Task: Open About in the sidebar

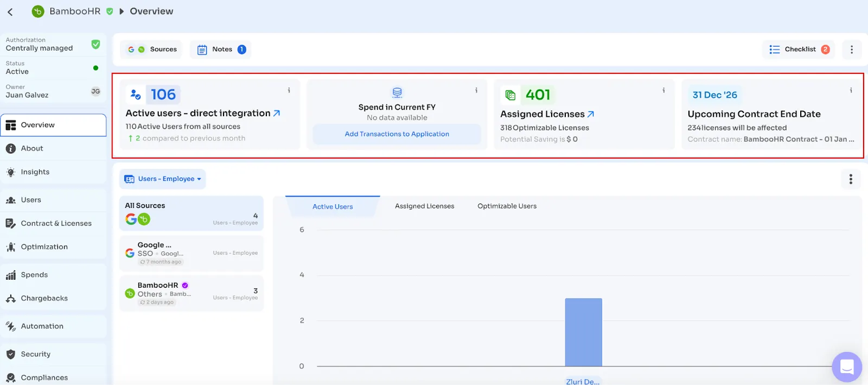Action: (x=54, y=148)
